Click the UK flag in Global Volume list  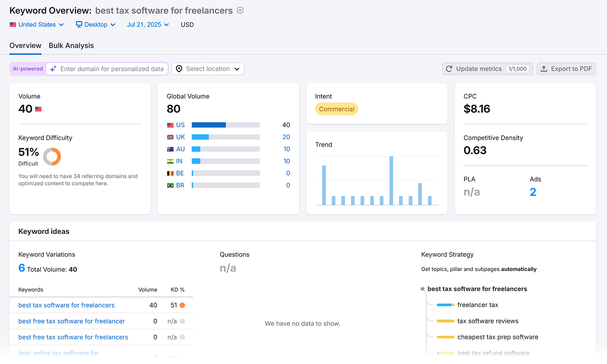(170, 137)
